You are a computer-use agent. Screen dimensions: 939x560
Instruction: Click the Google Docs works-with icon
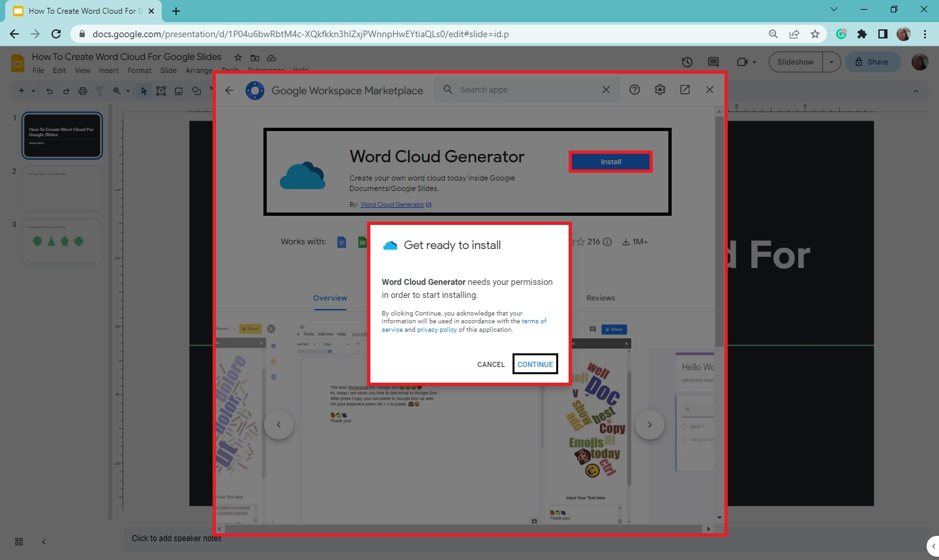(341, 242)
